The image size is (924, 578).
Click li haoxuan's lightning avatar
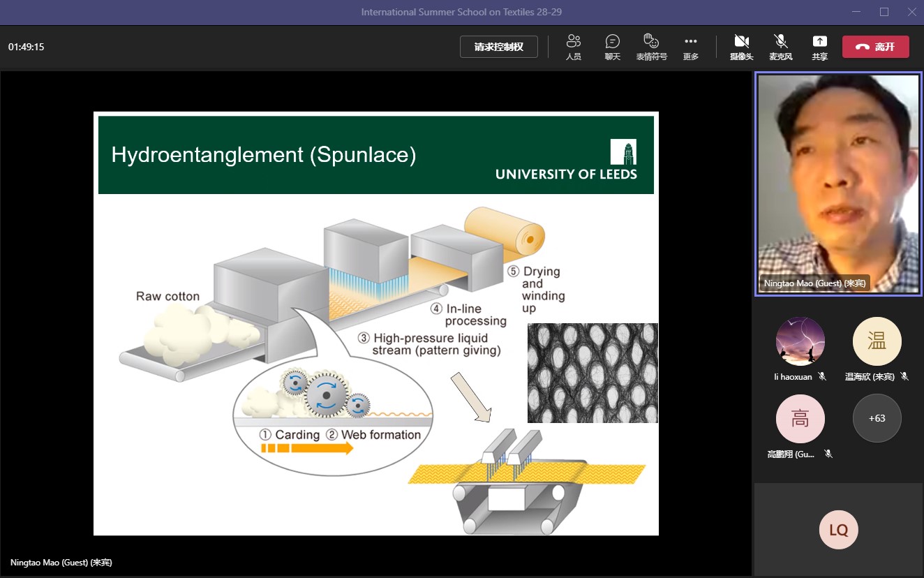pyautogui.click(x=800, y=341)
